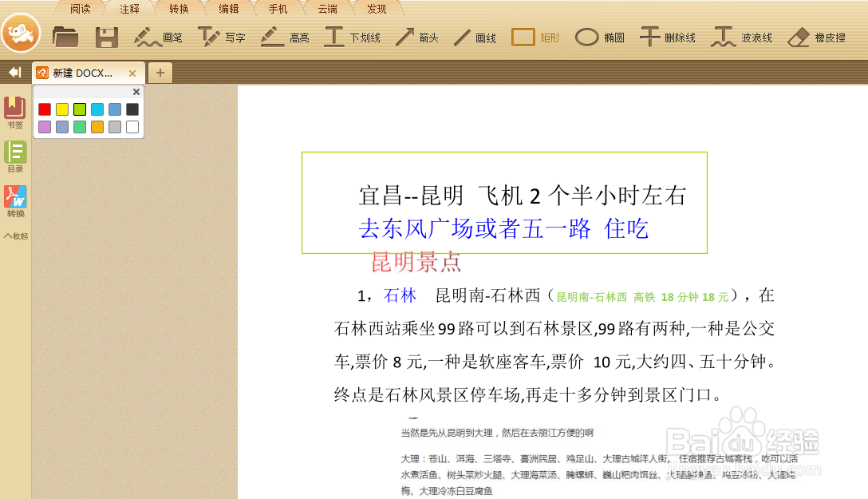Click the line starting 终点是石林风景区停车场
This screenshot has height=499, width=868.
[528, 395]
